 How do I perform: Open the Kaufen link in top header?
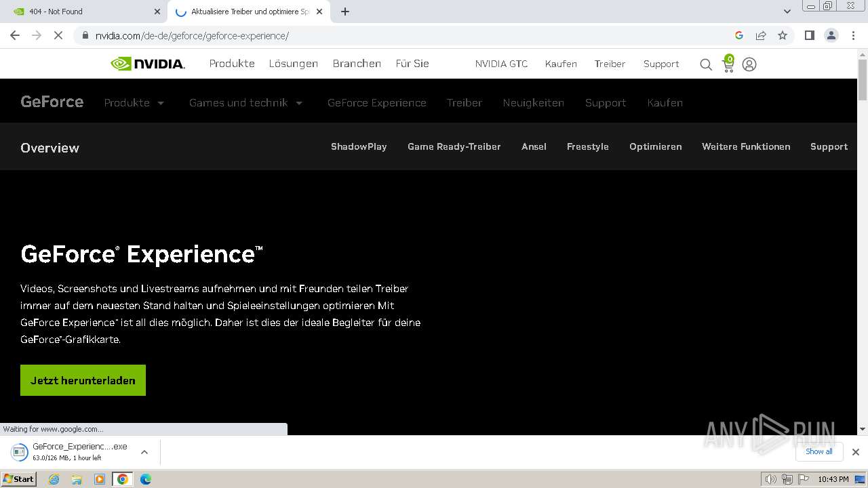tap(561, 64)
